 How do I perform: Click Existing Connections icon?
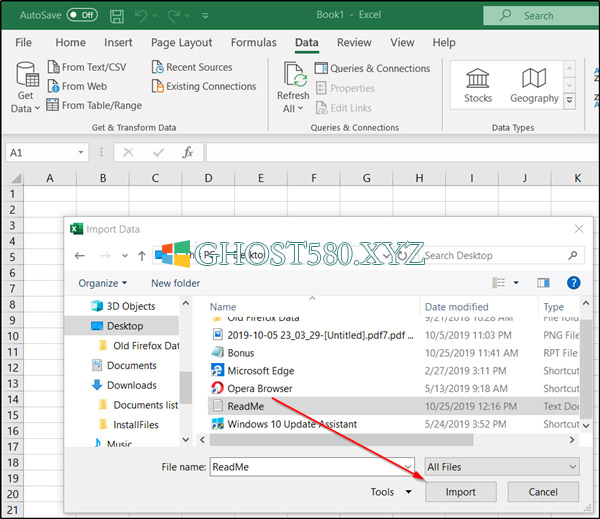coord(157,86)
